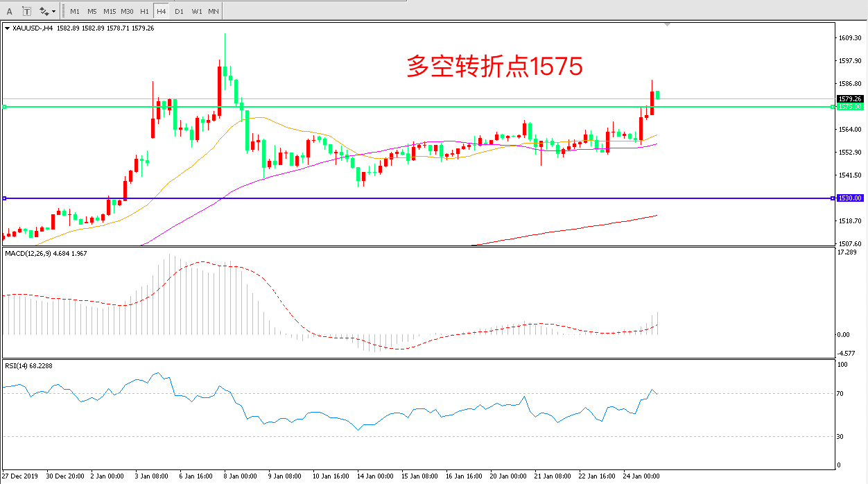
Task: Choose the W1 weekly timeframe
Action: (x=196, y=11)
